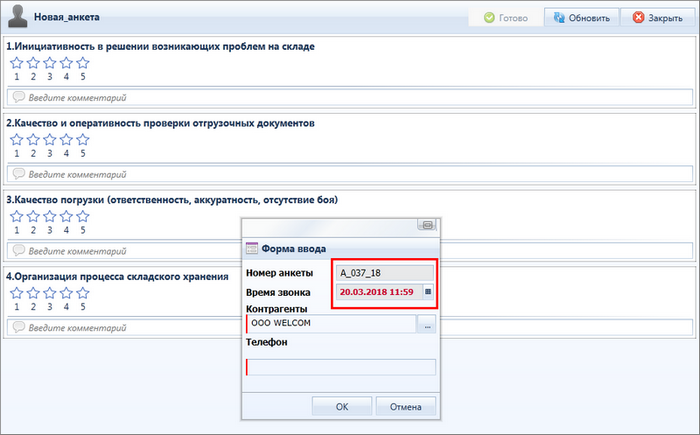The image size is (700, 435).
Task: Choose star 1 for question 4 Организация процесса
Action: [17, 293]
